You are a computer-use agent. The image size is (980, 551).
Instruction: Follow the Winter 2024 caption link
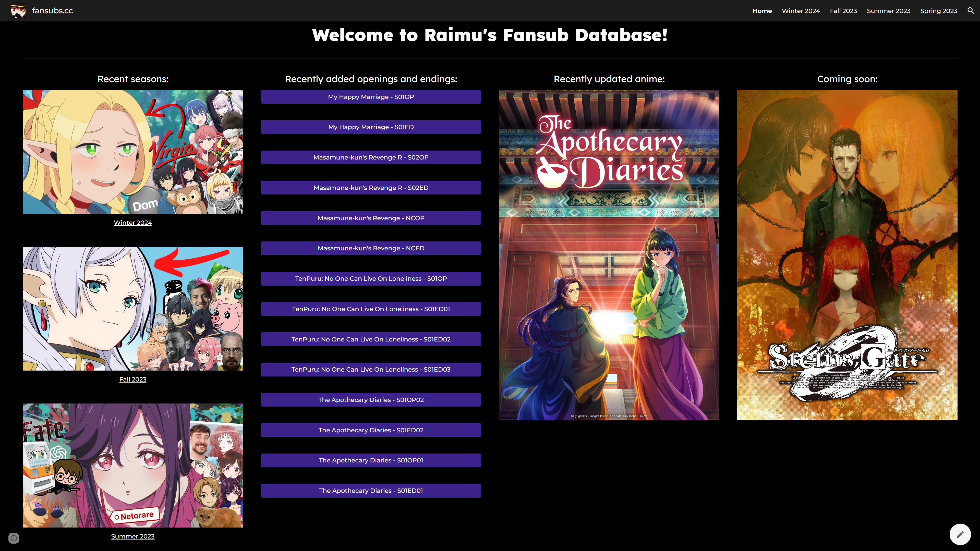pos(132,223)
